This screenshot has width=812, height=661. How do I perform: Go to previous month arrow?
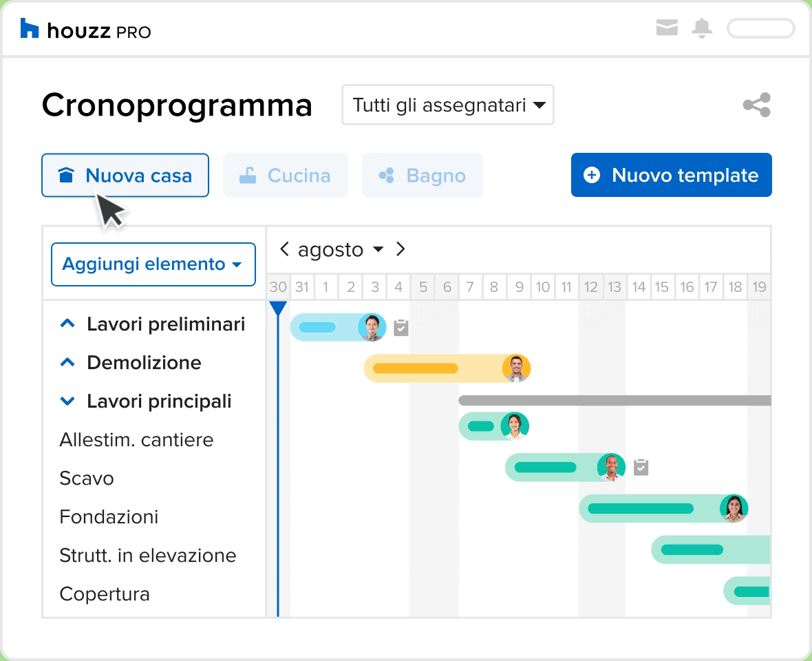284,249
